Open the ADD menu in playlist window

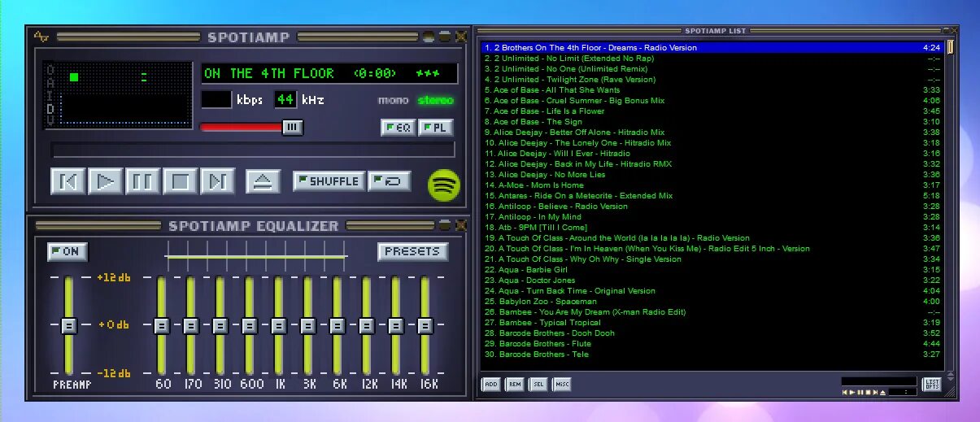pyautogui.click(x=490, y=385)
